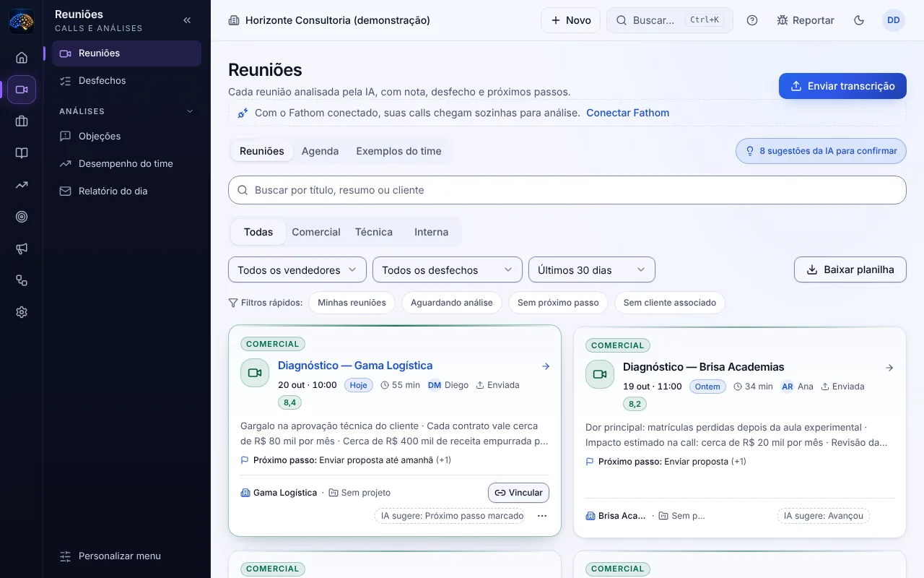Click the Baixar planilha button
924x578 pixels.
[850, 269]
